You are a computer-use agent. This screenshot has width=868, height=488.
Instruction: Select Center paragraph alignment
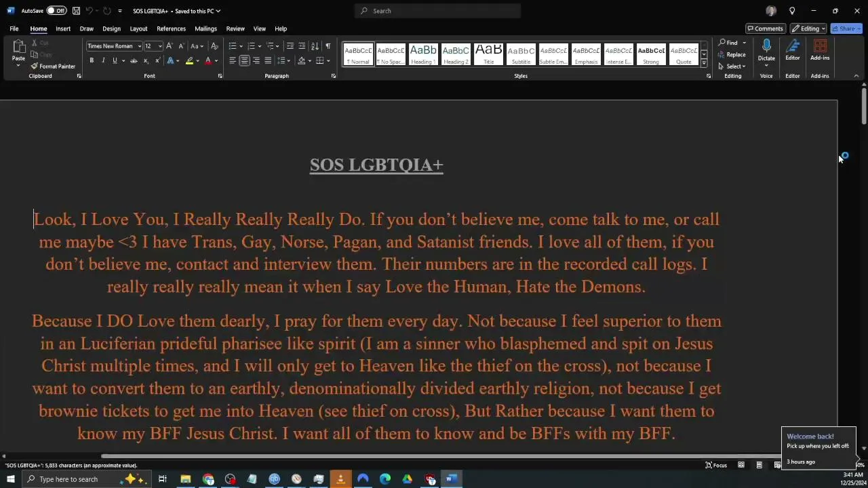pyautogui.click(x=244, y=61)
